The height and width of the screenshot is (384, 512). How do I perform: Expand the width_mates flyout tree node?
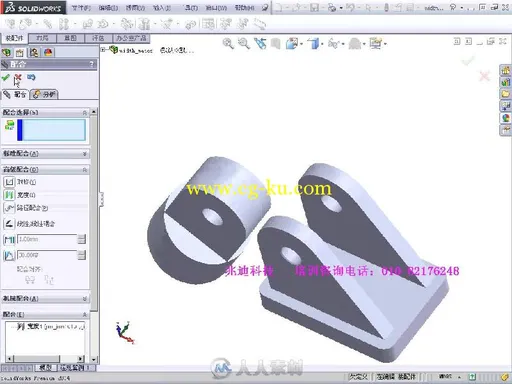point(103,50)
